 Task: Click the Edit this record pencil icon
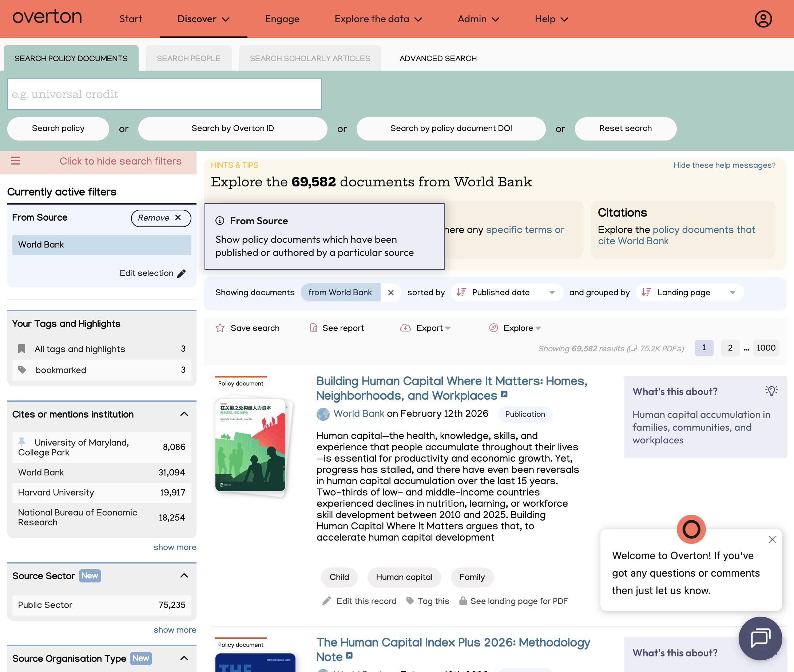(326, 601)
